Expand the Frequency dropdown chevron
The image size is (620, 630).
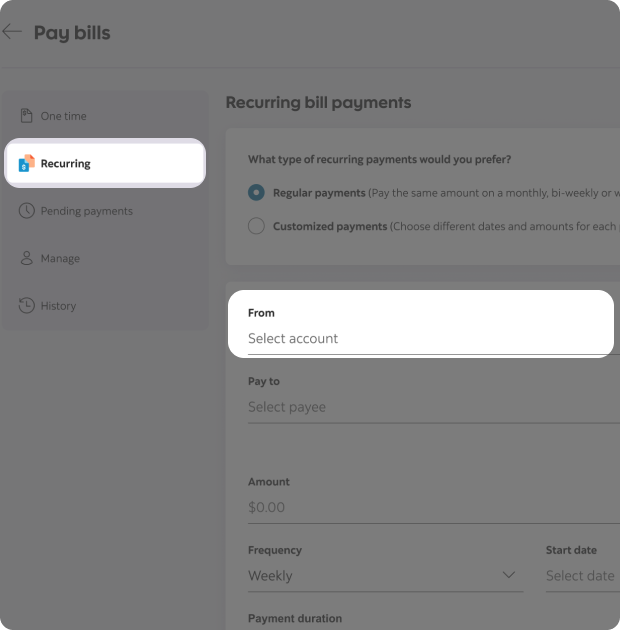(509, 575)
